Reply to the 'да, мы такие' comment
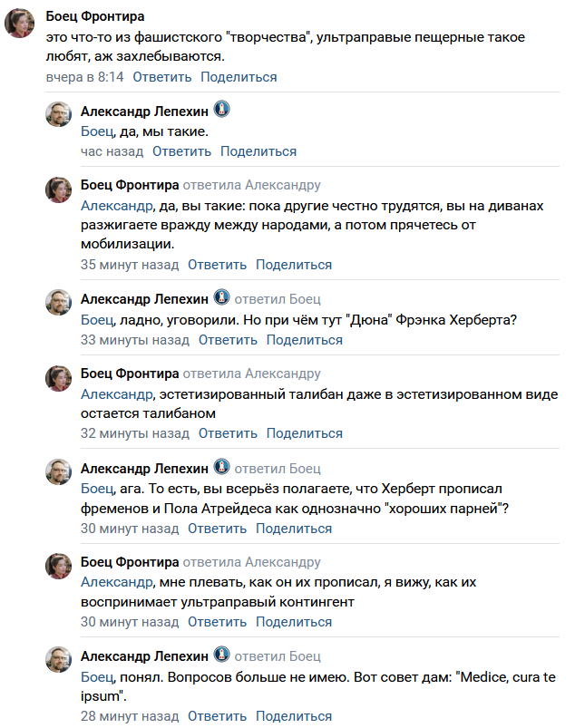The width and height of the screenshot is (575, 728). 181,151
